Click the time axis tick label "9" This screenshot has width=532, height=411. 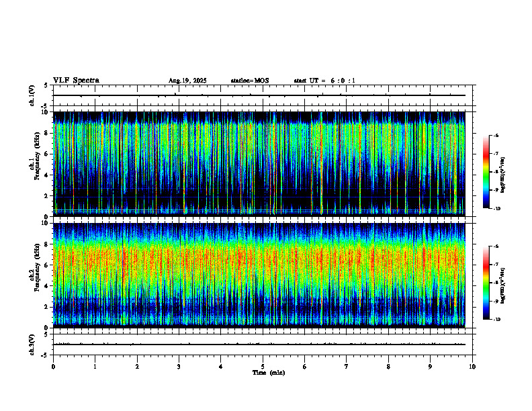[x=430, y=367]
